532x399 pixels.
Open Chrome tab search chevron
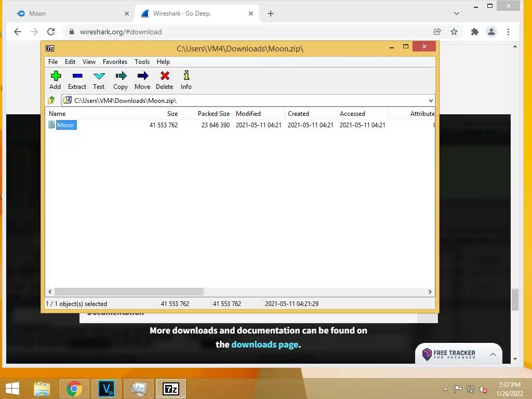(456, 14)
